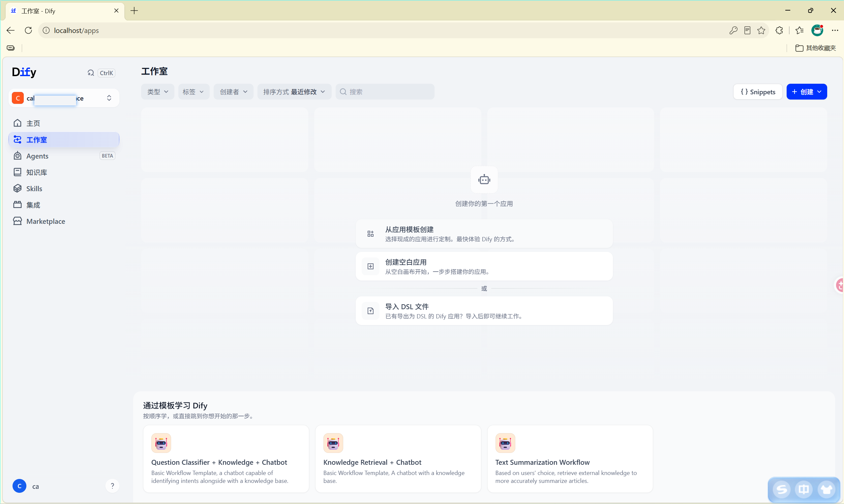Click the plus-square icon beside 创建空白应用
The image size is (844, 504).
pos(371,266)
